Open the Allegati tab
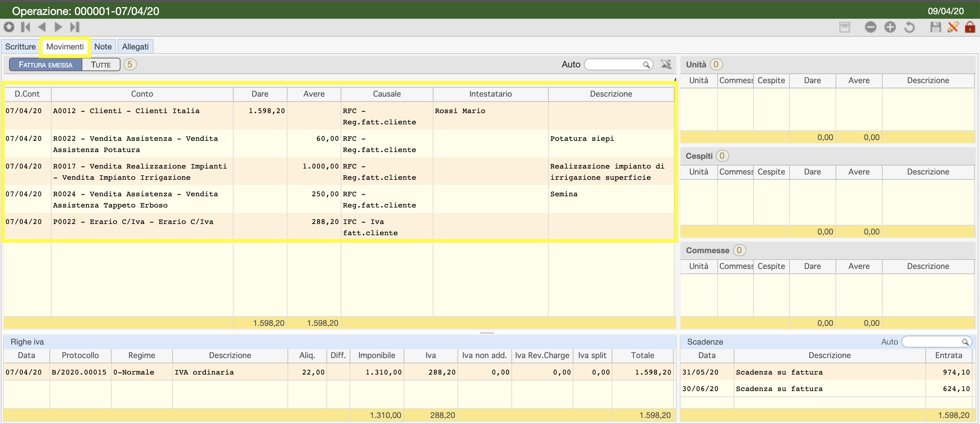 pos(135,46)
